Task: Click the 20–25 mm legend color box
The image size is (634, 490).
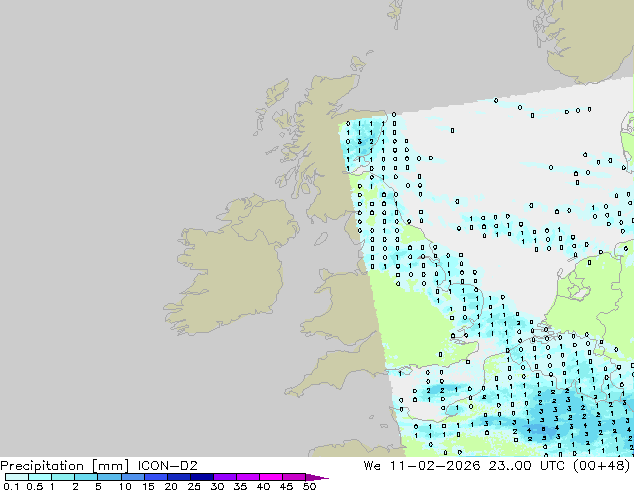Action: [x=178, y=477]
